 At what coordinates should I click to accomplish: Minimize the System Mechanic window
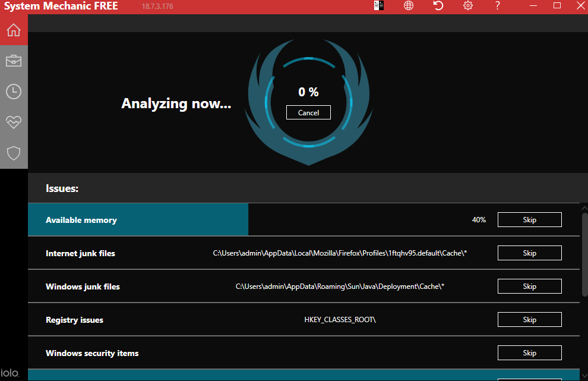[533, 5]
